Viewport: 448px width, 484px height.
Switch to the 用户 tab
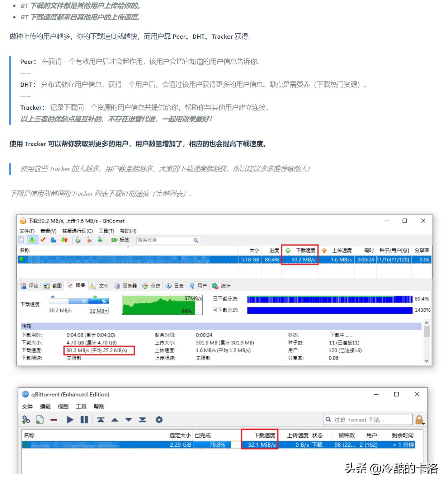[198, 286]
